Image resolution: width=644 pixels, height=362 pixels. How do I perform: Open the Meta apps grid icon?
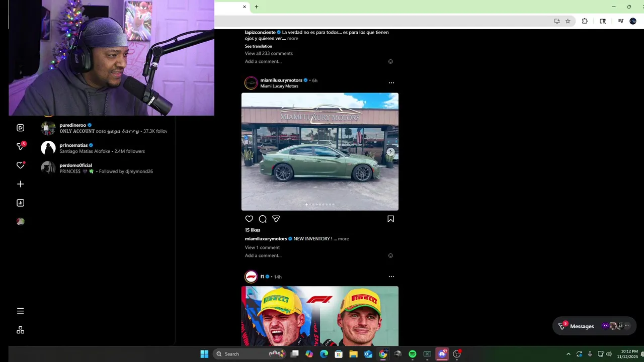coord(20,330)
